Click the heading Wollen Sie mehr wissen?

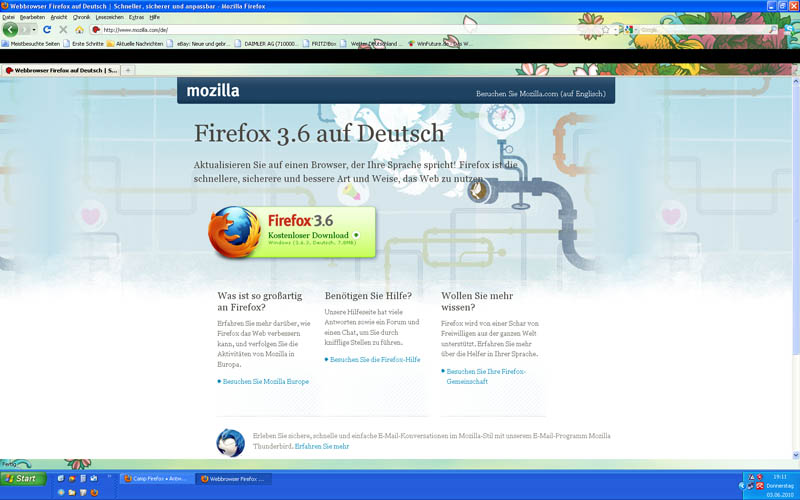coord(477,302)
